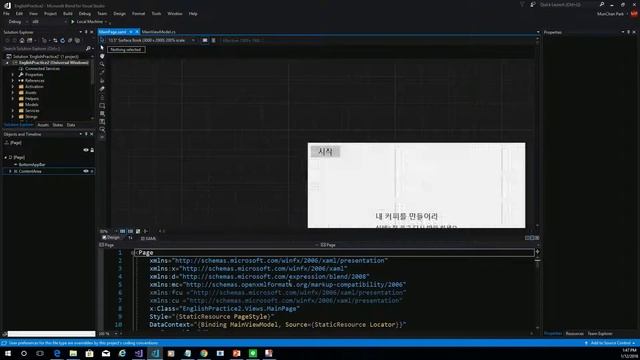This screenshot has width=640, height=360.
Task: Click Add to Source Control
Action: click(611, 343)
